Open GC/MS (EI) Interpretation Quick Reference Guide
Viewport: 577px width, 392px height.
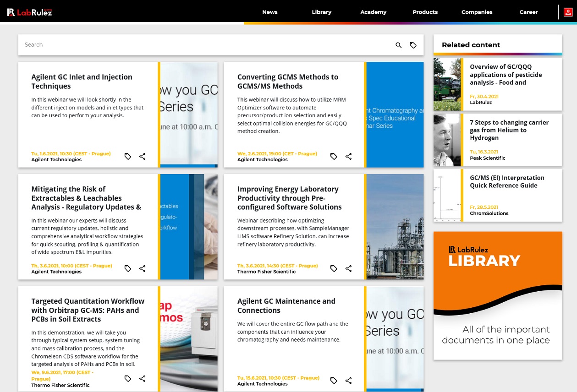(x=507, y=181)
